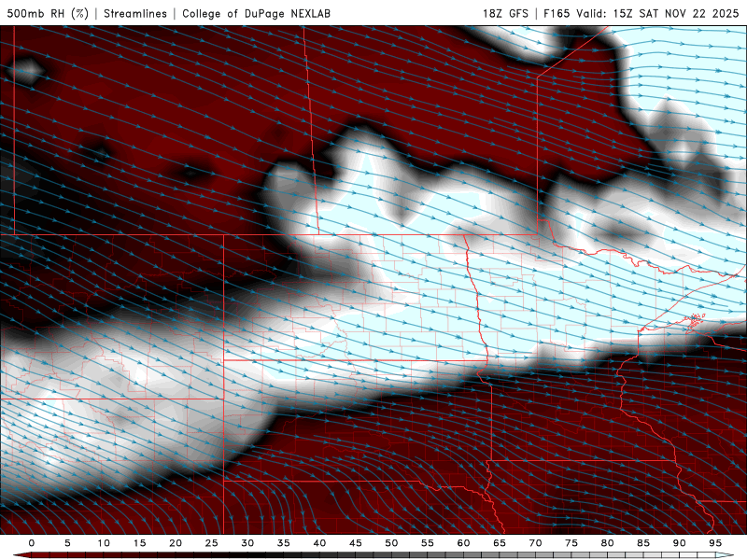Click the '30' label on the color scale
The width and height of the screenshot is (747, 560).
247,543
